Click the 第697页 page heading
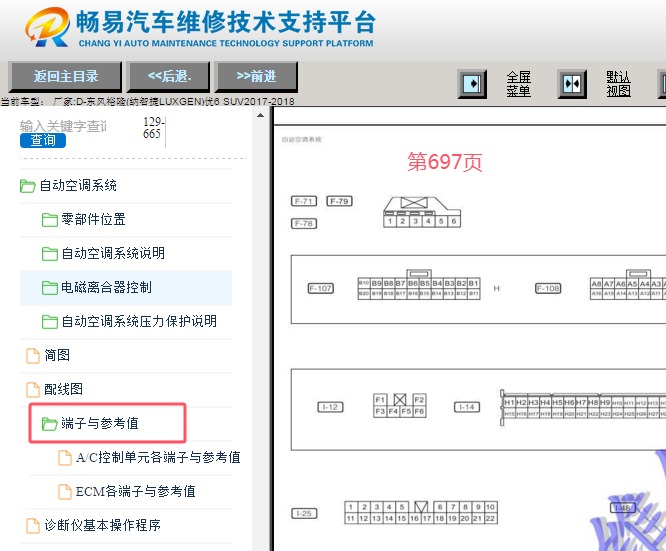Screen dimensions: 666x551 tap(444, 162)
